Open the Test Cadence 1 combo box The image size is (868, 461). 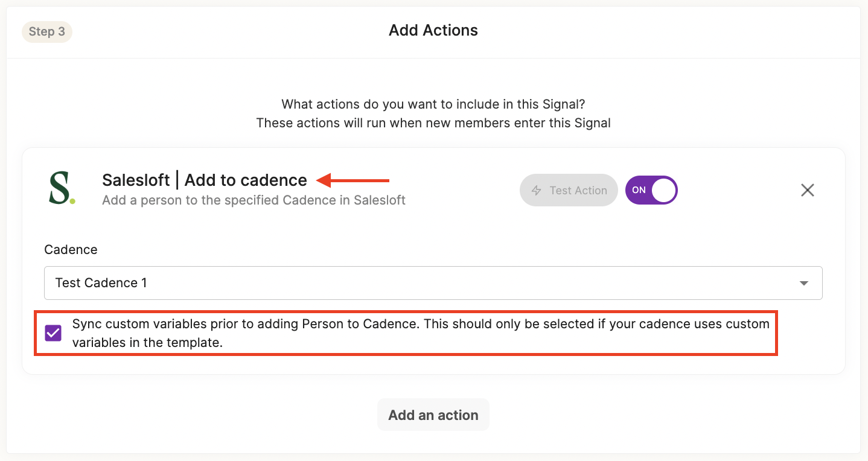(x=423, y=283)
